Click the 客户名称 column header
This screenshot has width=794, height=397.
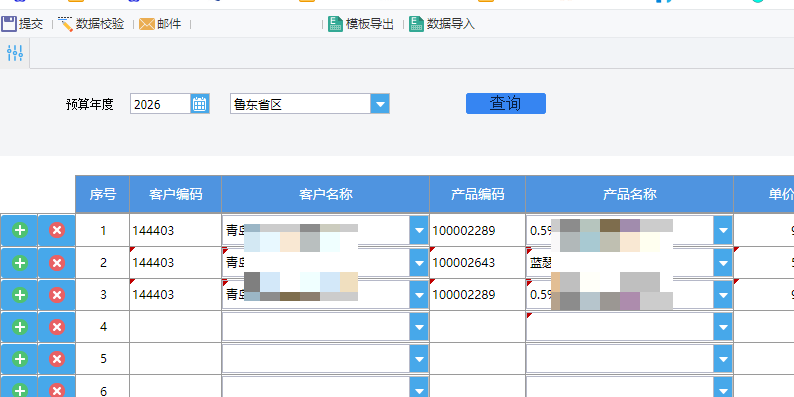(326, 194)
